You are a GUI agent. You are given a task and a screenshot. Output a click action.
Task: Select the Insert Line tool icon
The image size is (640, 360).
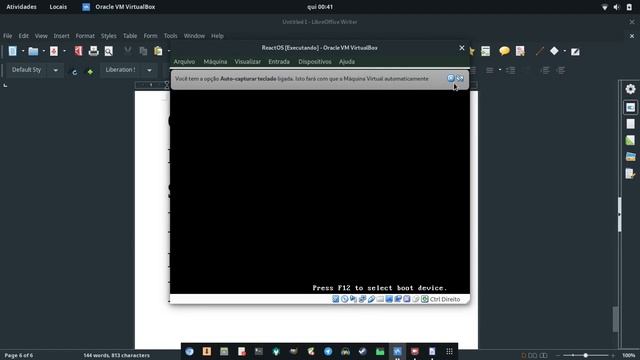540,51
